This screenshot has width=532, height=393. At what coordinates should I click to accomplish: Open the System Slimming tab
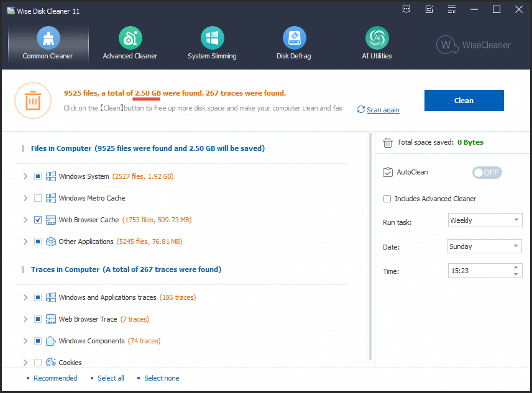tap(212, 44)
